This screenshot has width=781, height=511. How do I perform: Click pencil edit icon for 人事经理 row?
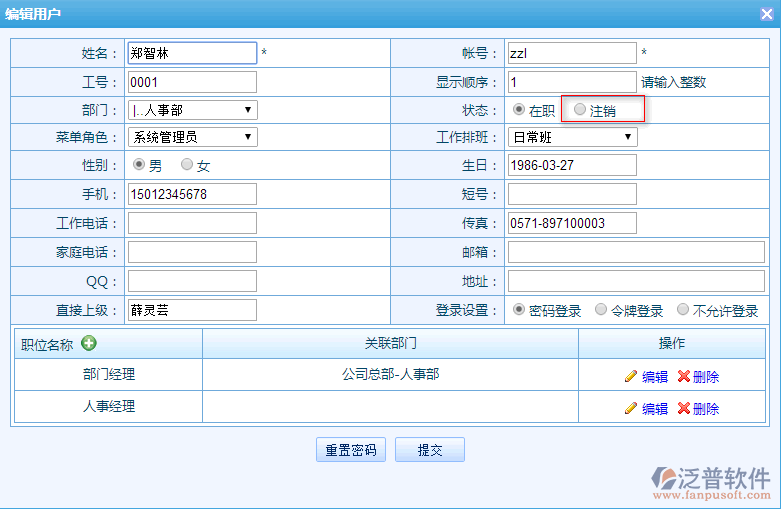tap(631, 408)
